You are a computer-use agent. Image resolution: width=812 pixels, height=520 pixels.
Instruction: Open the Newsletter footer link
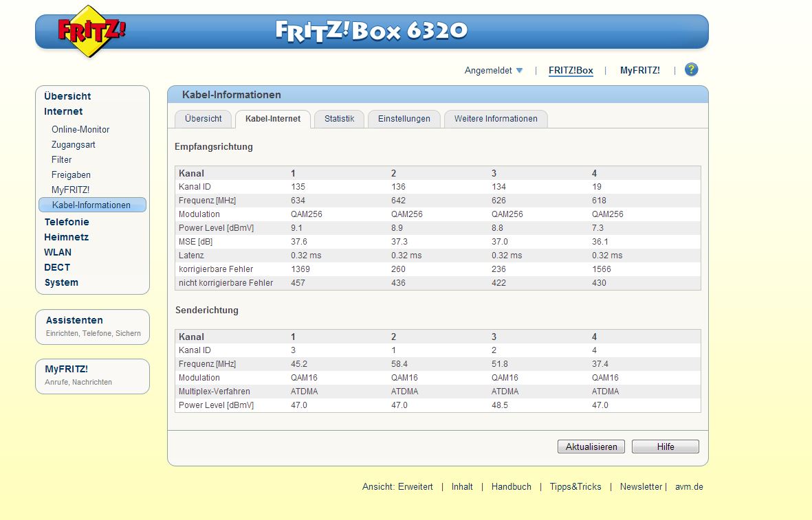641,487
